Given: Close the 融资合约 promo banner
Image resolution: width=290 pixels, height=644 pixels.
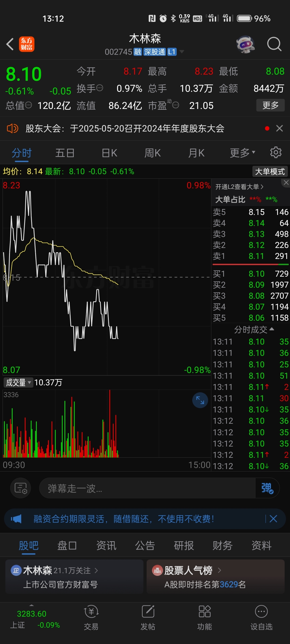Looking at the screenshot, I should pos(273,519).
